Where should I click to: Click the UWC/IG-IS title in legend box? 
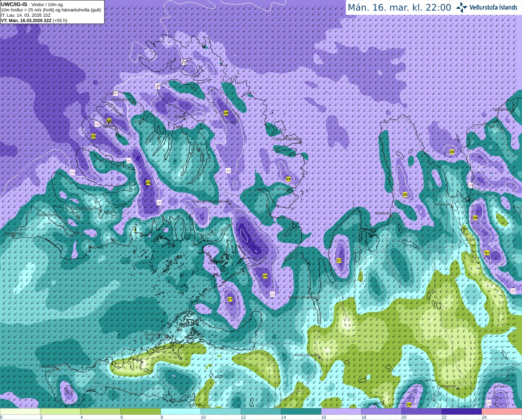pos(14,4)
